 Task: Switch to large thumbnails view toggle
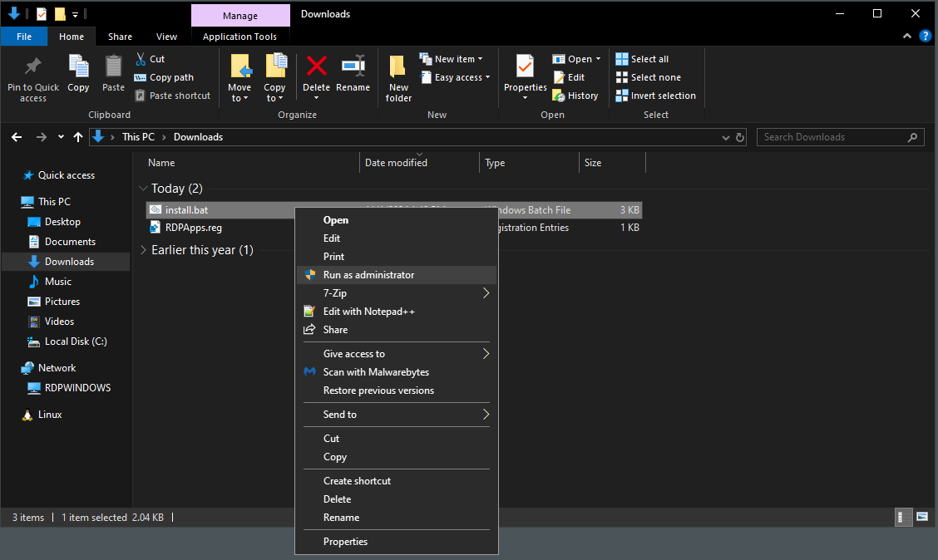coord(921,517)
